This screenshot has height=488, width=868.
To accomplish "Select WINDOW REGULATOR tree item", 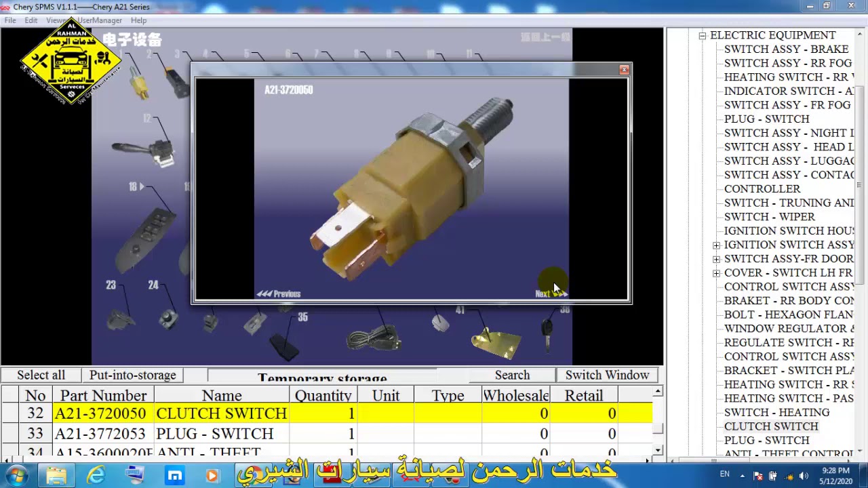I will (789, 329).
